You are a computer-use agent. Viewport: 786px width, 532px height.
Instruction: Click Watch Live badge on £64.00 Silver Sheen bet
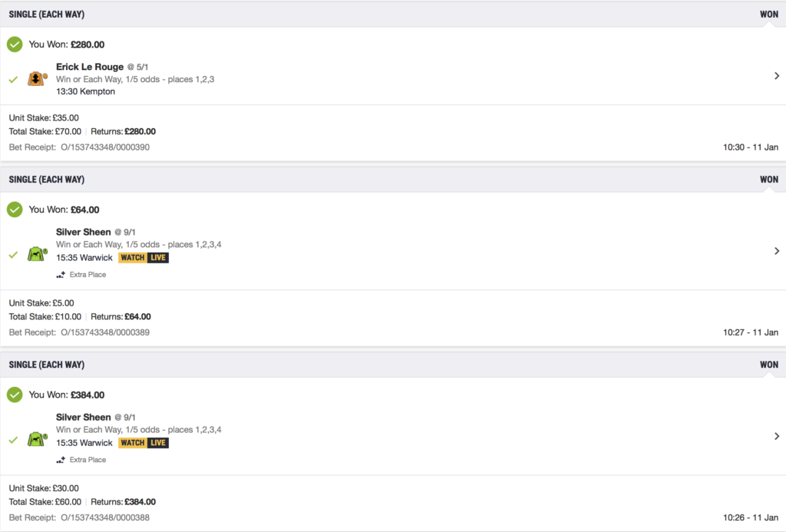click(144, 258)
